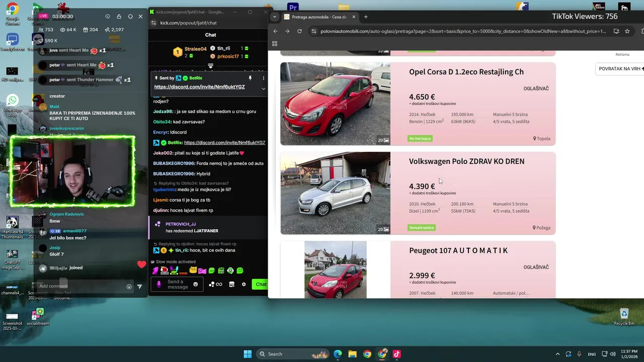Screen dimensions: 644x362
Task: Click the green Chat send button
Action: [x=261, y=285]
